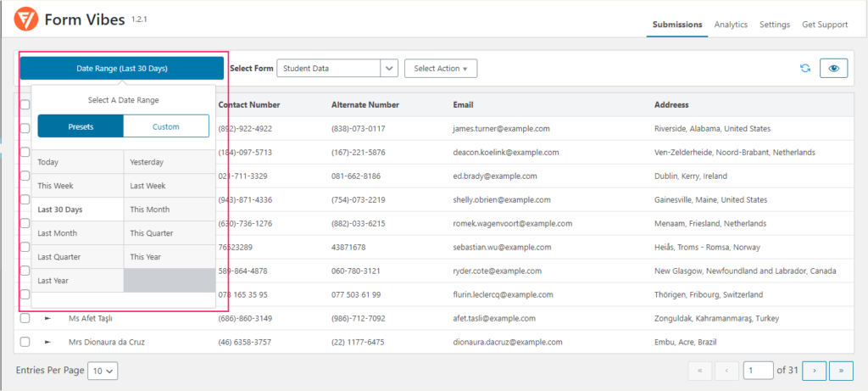Open the Date Range (Last 30 Days) button

(x=122, y=68)
